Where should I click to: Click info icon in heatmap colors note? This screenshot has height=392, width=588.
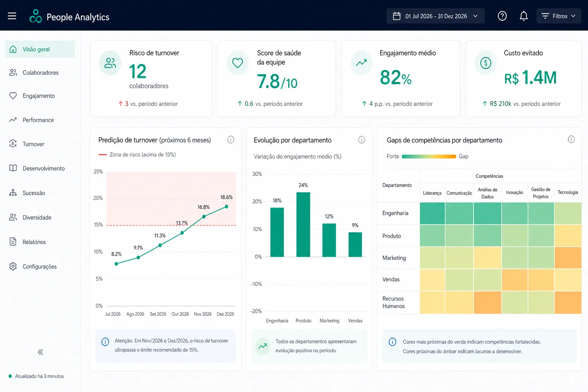pyautogui.click(x=392, y=342)
